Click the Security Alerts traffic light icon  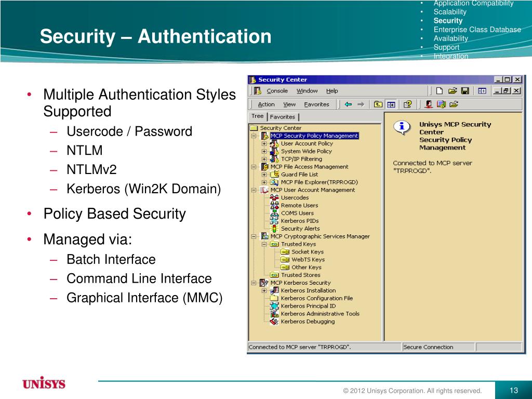tap(274, 229)
